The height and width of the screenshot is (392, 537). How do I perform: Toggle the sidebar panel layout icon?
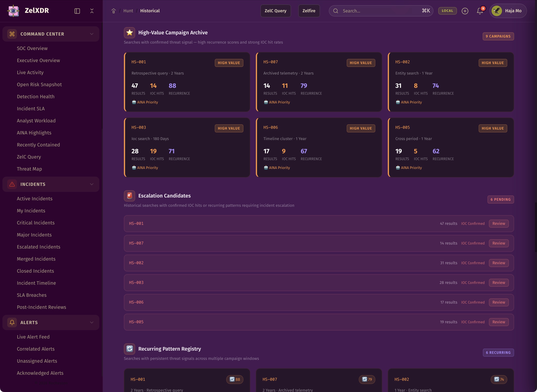click(77, 11)
